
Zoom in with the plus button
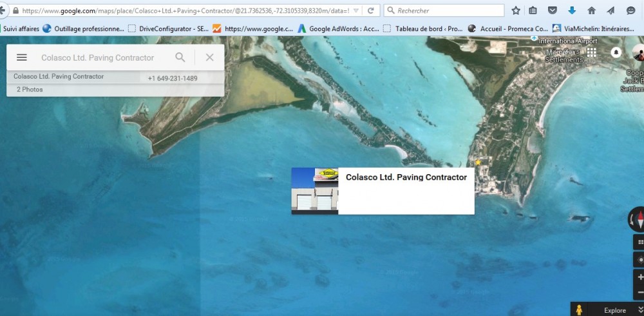coord(639,277)
